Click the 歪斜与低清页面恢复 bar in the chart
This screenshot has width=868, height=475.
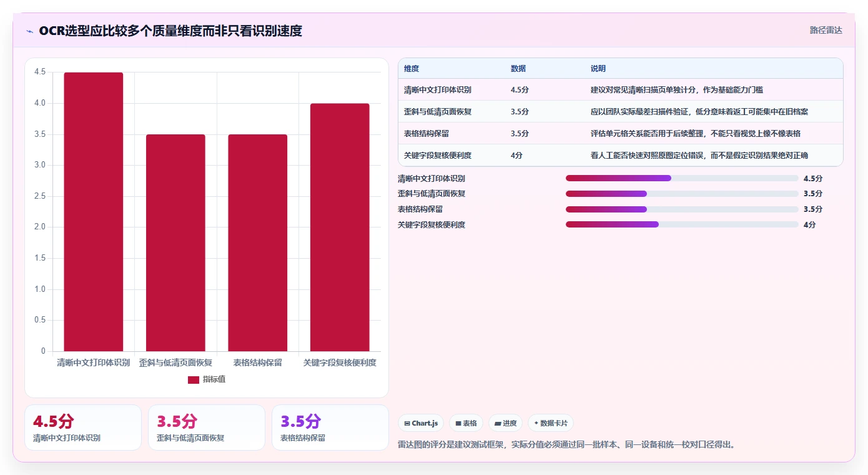(x=175, y=242)
